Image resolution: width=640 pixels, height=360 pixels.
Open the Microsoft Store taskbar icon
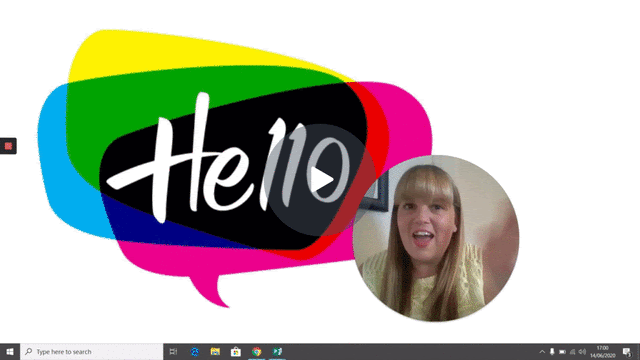236,351
